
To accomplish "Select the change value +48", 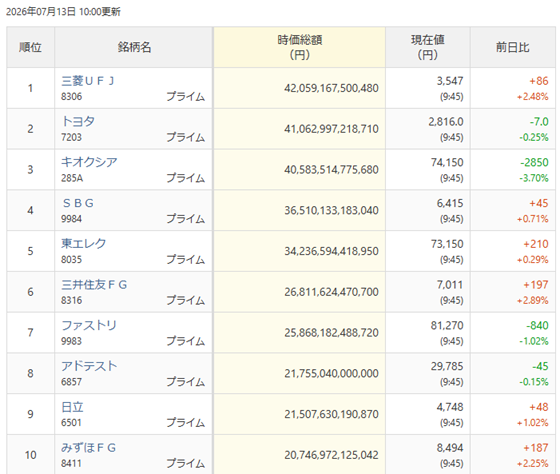I will click(x=539, y=407).
